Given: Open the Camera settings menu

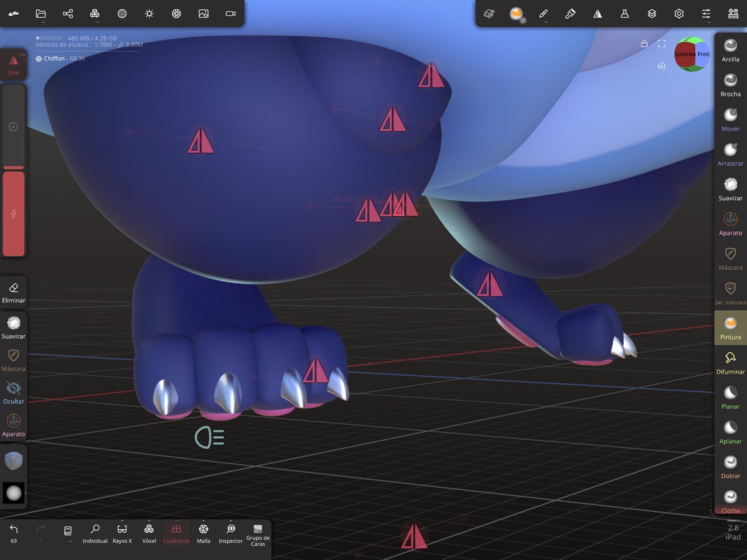Looking at the screenshot, I should [230, 13].
